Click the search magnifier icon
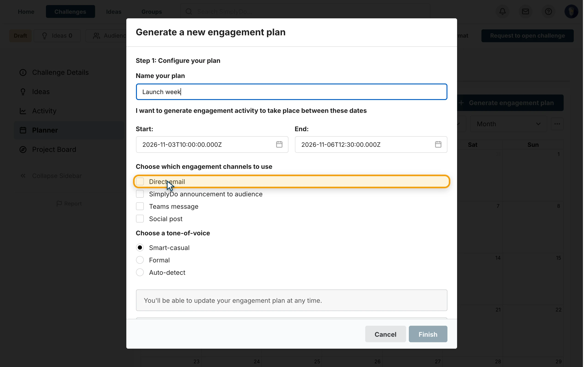588x367 pixels. [189, 11]
